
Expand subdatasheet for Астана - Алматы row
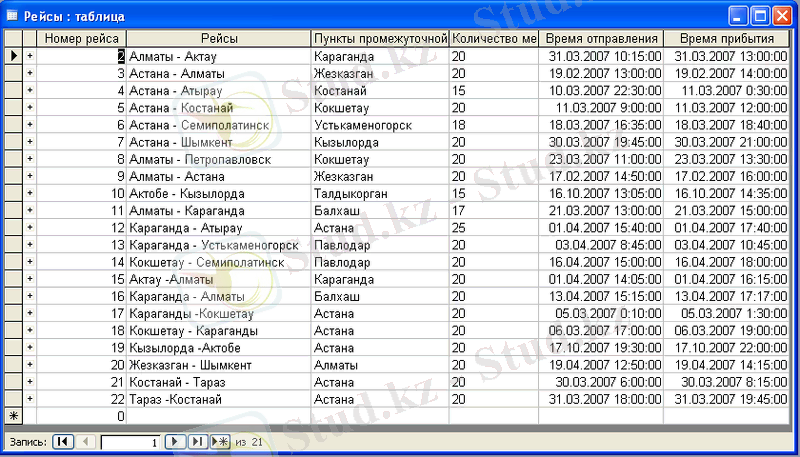pos(30,73)
